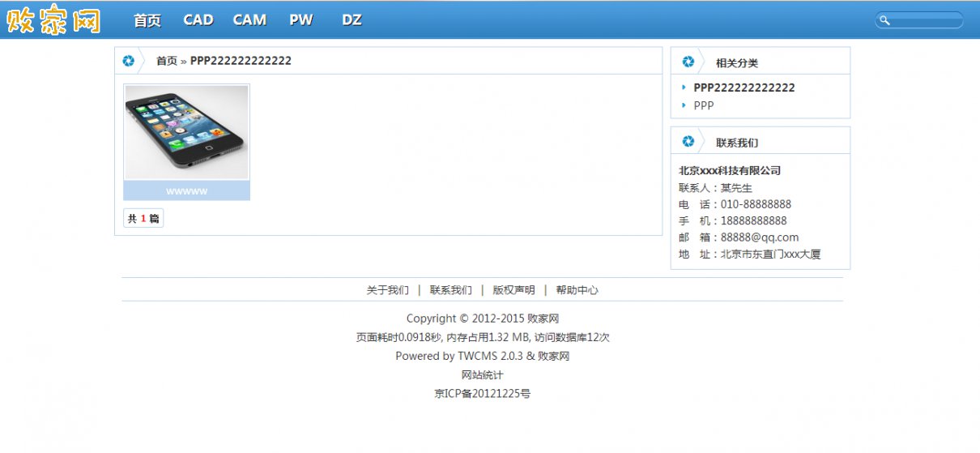Click the search magnifier icon
Screen dimensions: 980x453
click(x=885, y=20)
